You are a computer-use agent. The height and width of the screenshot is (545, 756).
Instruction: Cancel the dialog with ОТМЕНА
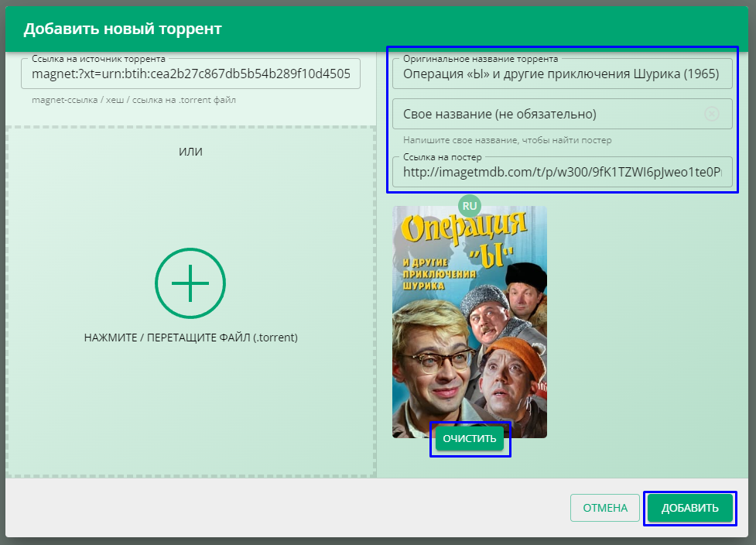click(604, 508)
